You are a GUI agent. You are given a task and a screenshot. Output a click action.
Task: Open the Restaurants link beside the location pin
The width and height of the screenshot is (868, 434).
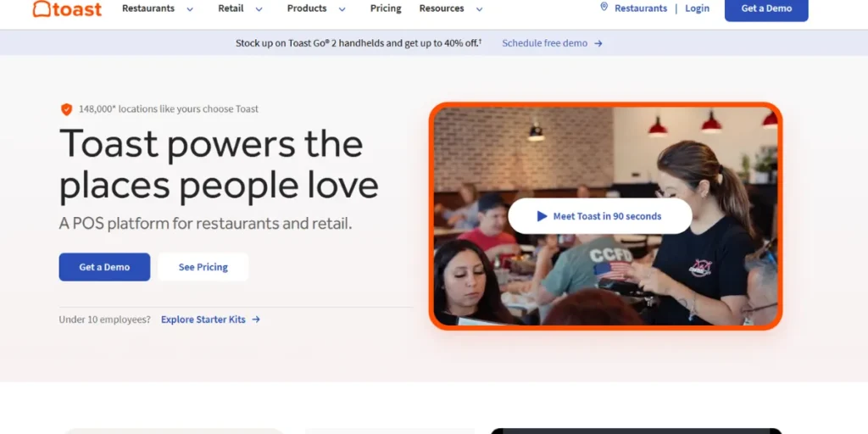click(641, 8)
